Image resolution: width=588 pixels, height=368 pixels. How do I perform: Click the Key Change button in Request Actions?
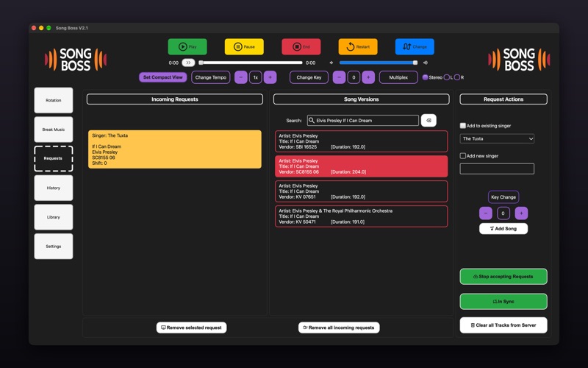pyautogui.click(x=503, y=197)
